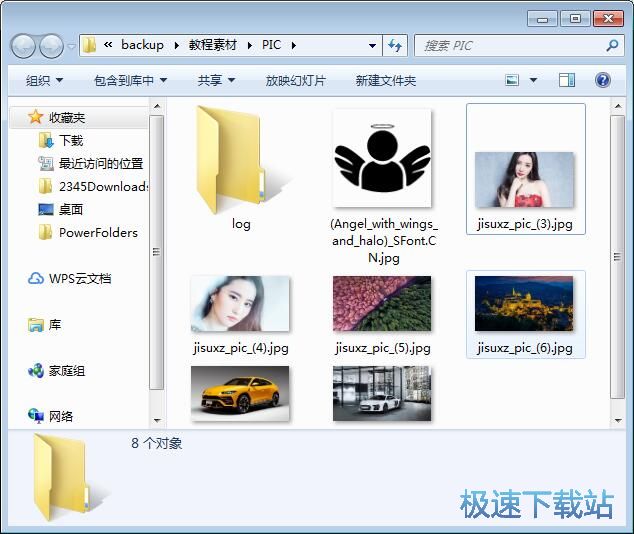Image resolution: width=634 pixels, height=534 pixels.
Task: Refresh the folder with the refresh icon
Action: 395,45
